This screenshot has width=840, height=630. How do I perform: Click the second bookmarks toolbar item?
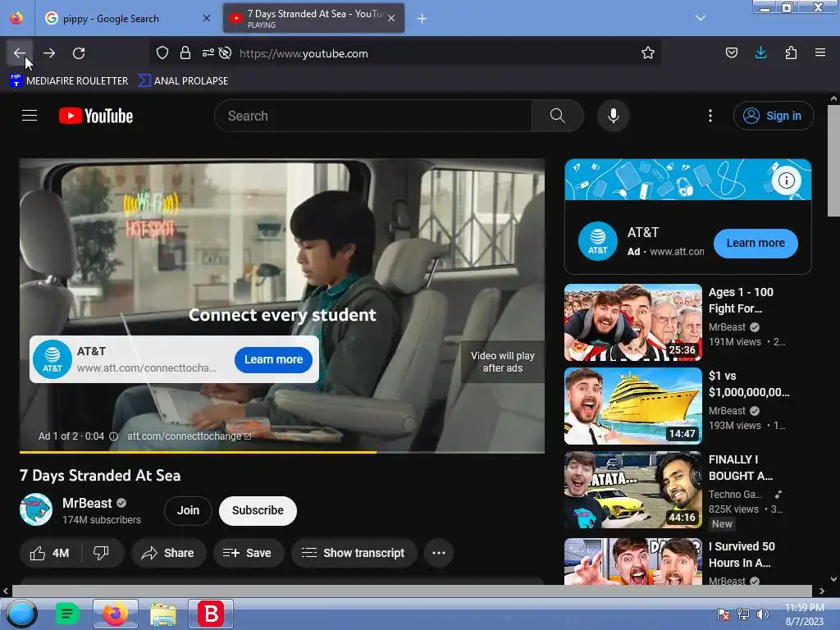pyautogui.click(x=183, y=81)
